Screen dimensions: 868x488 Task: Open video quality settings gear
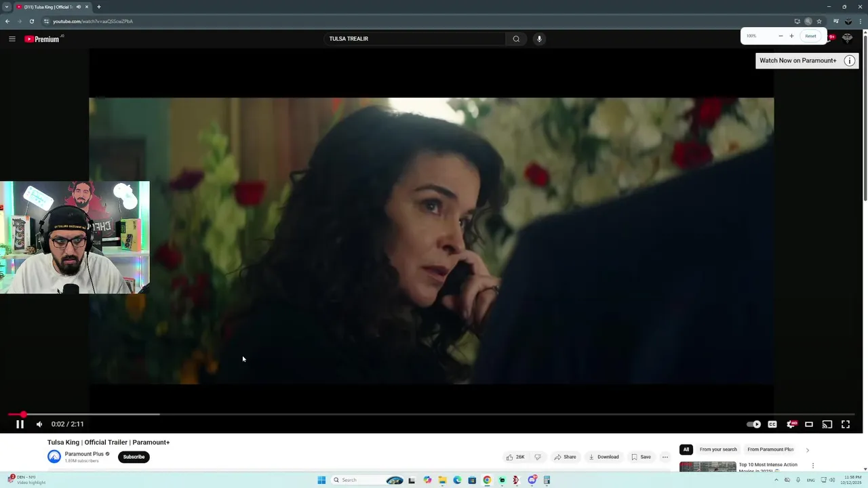[791, 424]
